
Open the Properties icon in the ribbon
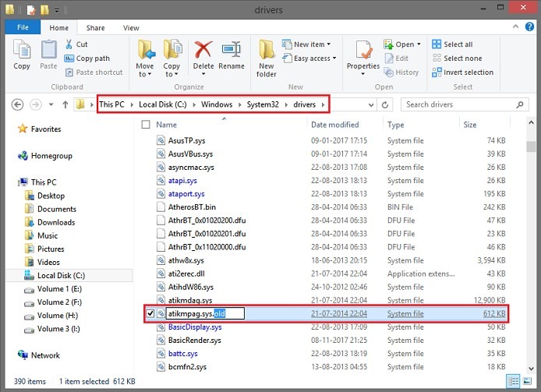362,53
